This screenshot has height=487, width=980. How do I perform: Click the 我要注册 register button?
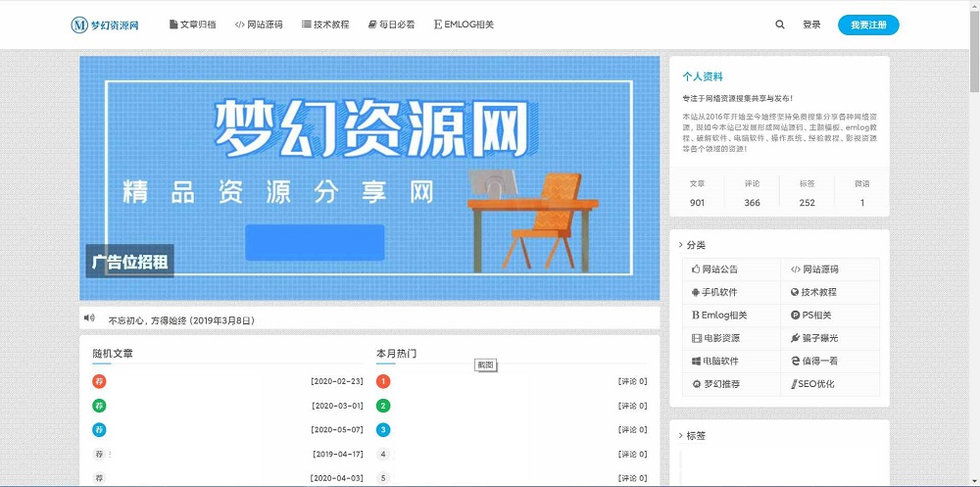coord(868,25)
